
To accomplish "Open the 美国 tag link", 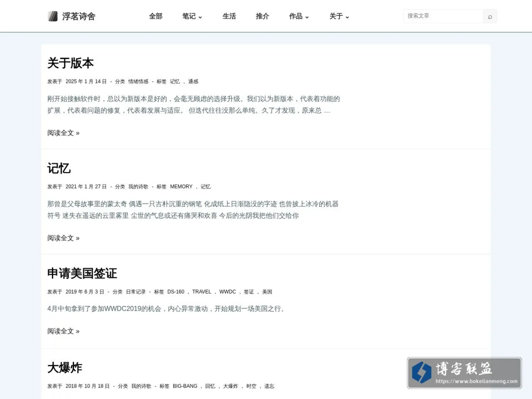I will (267, 292).
